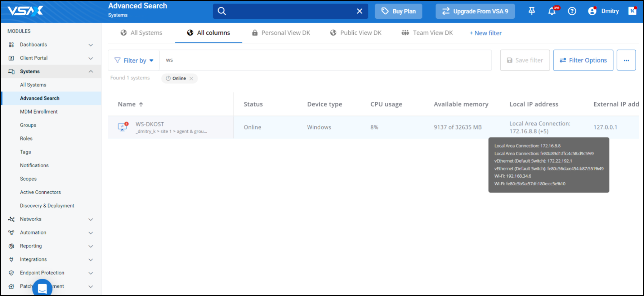Open the chat widget bubble
Image resolution: width=644 pixels, height=296 pixels.
pos(43,288)
